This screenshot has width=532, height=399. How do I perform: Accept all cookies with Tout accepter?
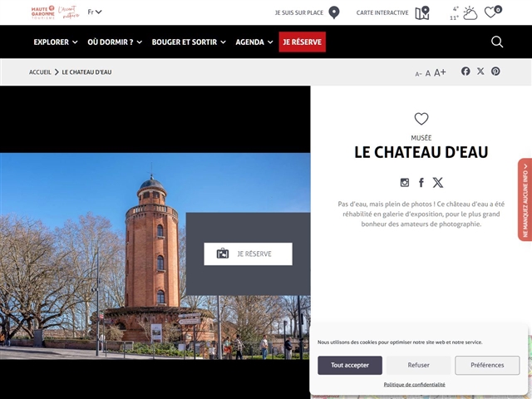coord(350,365)
